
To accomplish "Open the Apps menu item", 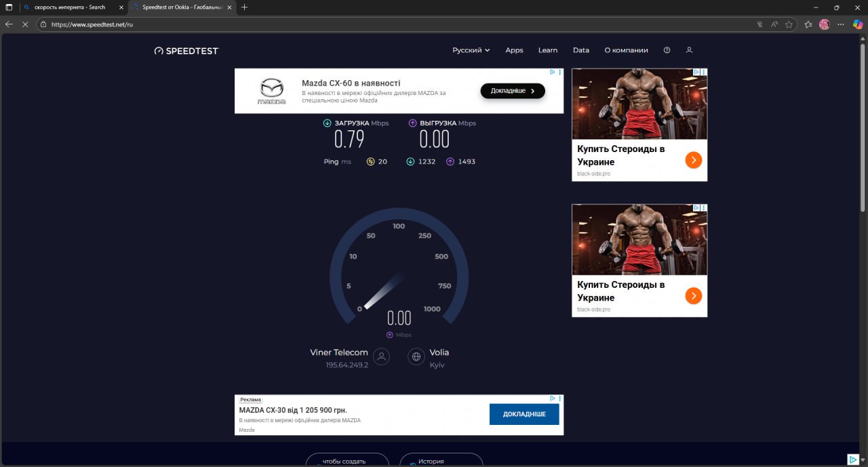I will [514, 50].
